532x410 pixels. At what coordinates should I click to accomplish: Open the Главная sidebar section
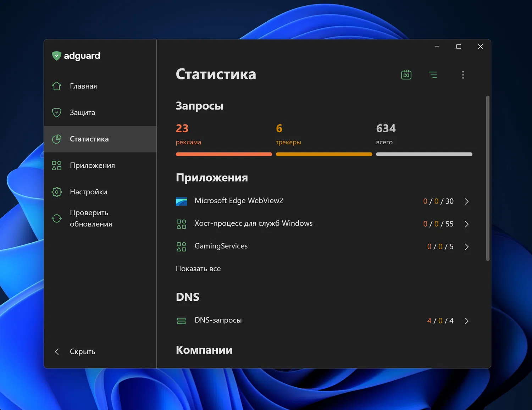[100, 86]
